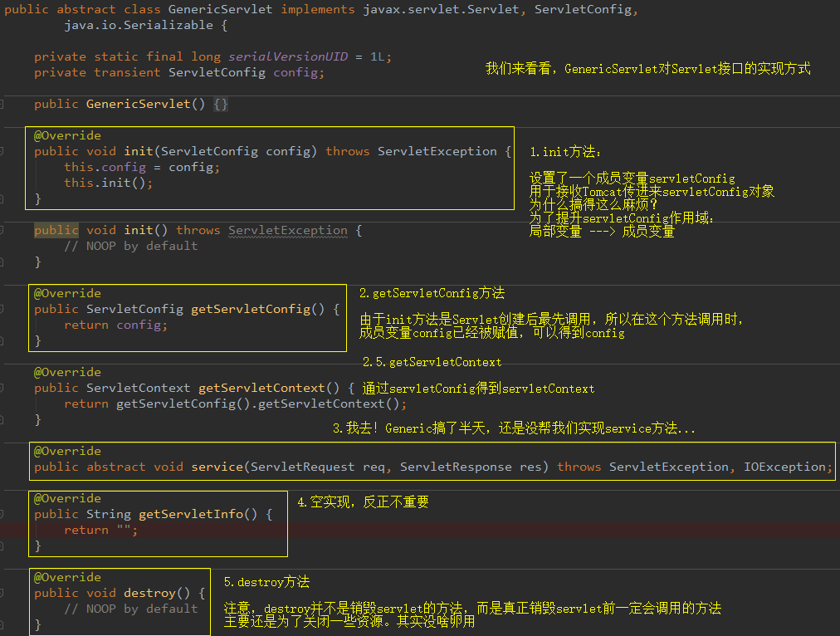840x636 pixels.
Task: Click the GenericServlet class name in declaration
Action: click(220, 10)
